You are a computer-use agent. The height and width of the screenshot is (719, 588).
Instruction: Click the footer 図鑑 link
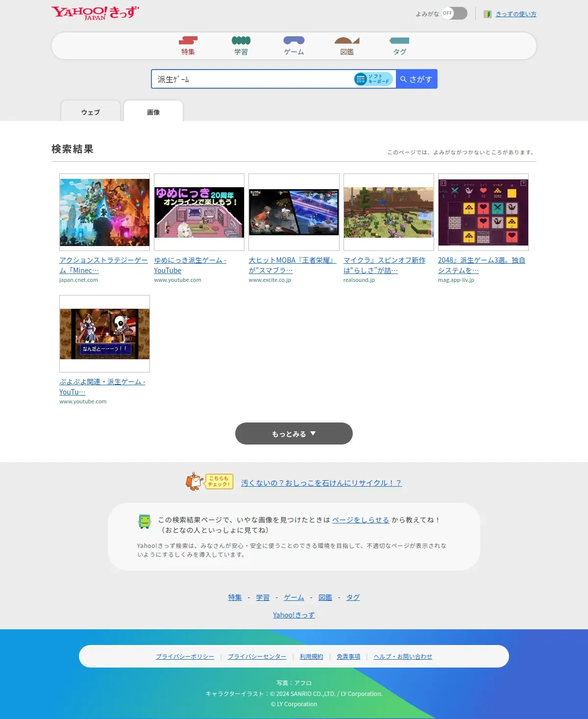325,597
